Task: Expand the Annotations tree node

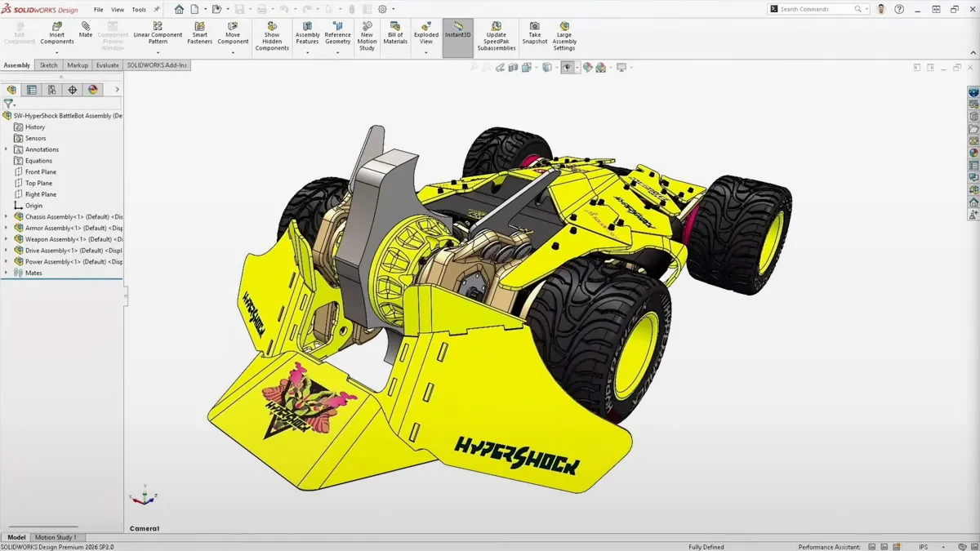Action: [7, 149]
